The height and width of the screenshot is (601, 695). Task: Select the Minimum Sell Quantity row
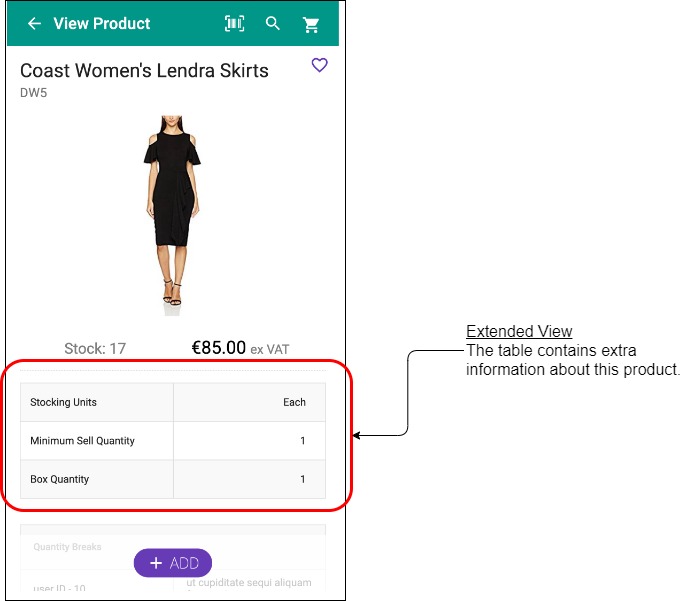(173, 441)
